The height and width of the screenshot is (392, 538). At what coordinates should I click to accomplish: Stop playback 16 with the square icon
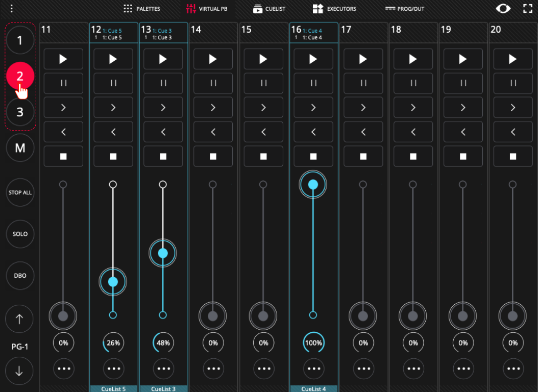tap(313, 156)
